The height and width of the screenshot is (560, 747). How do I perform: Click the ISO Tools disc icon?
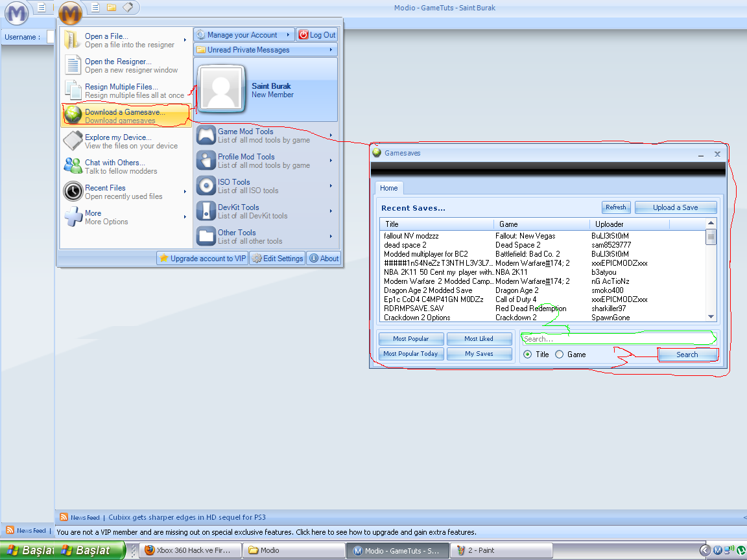(x=206, y=186)
